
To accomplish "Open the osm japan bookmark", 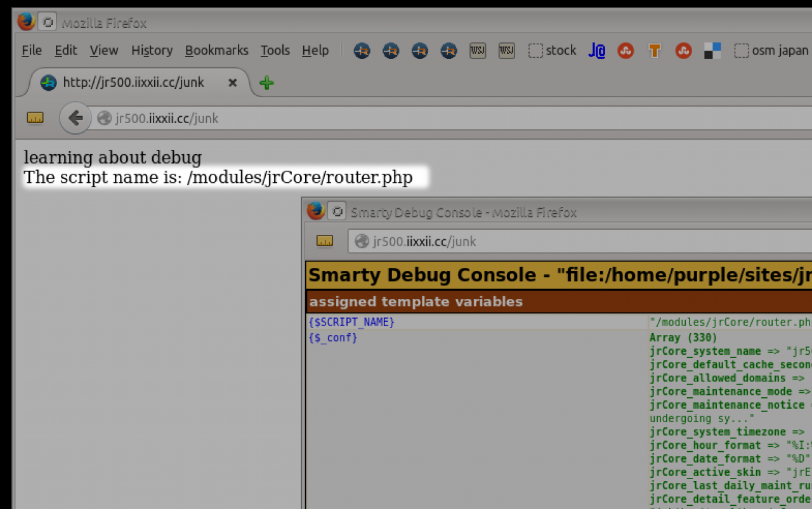I will click(771, 51).
